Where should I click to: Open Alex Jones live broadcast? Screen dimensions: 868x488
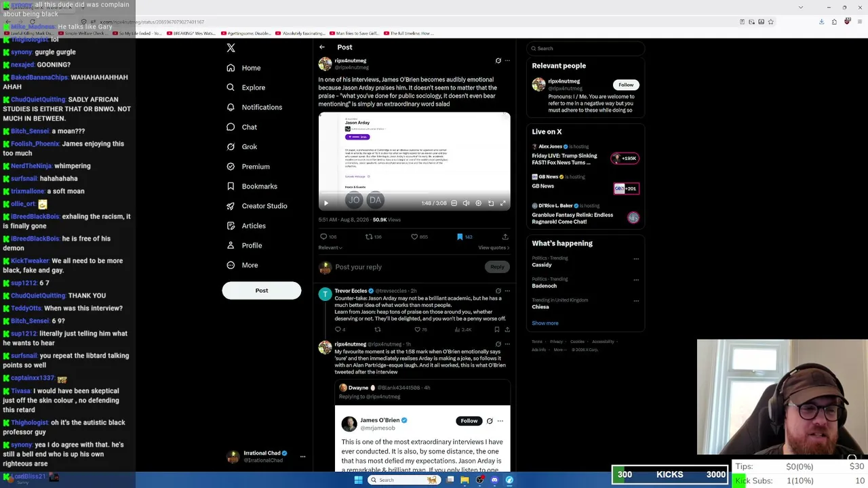pyautogui.click(x=585, y=155)
